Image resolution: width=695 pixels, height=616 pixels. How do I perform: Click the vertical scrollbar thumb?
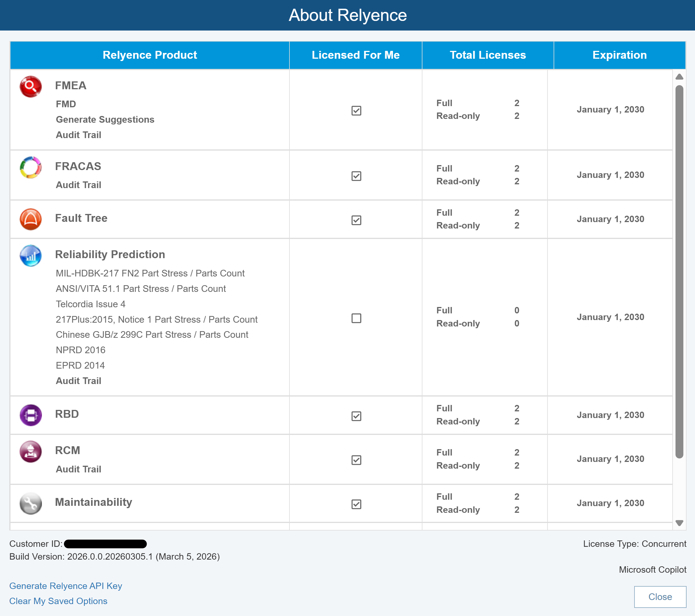(x=679, y=272)
